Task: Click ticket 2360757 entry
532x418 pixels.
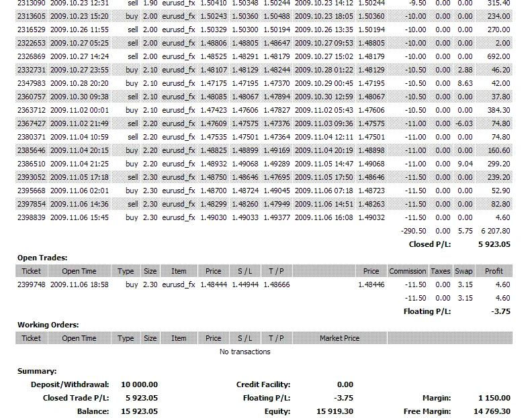Action: click(31, 97)
